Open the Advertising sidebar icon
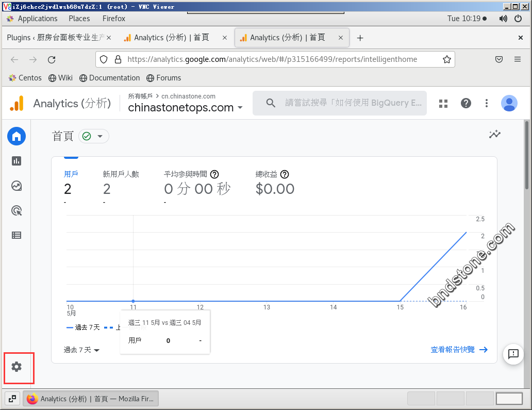The image size is (532, 410). click(16, 210)
